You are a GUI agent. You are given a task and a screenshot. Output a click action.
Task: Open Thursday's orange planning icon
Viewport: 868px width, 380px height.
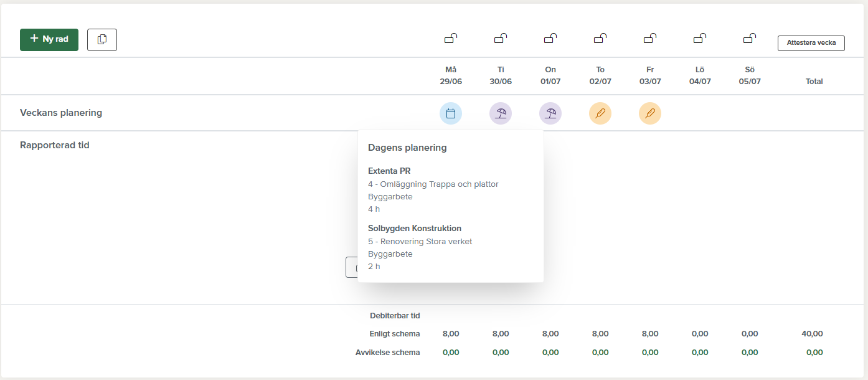pyautogui.click(x=600, y=113)
